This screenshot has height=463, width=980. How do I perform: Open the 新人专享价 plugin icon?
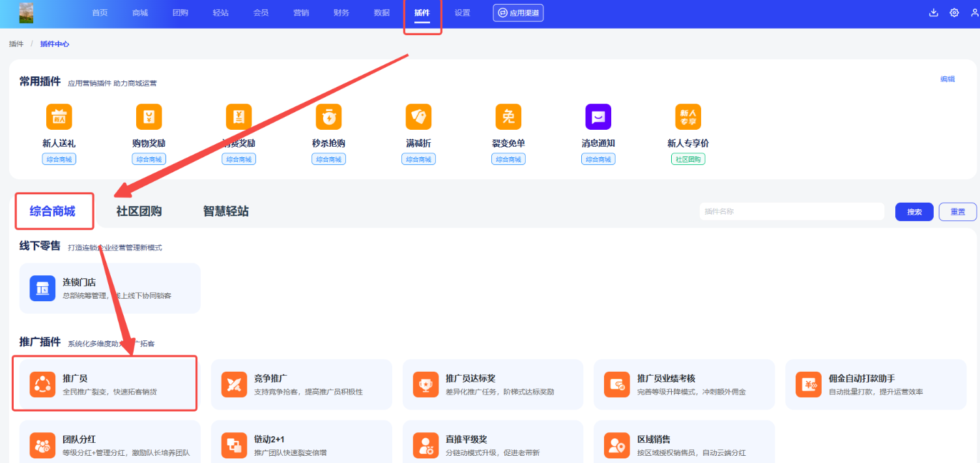[688, 117]
